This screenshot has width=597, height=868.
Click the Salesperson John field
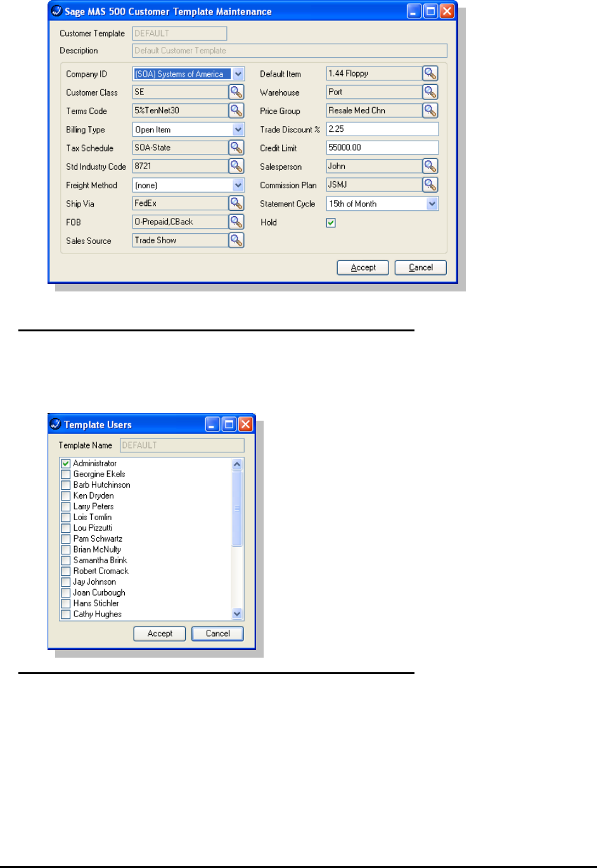[x=374, y=167]
